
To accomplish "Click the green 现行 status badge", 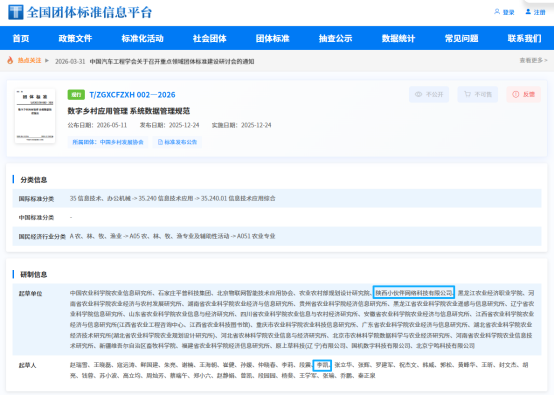I will (76, 95).
